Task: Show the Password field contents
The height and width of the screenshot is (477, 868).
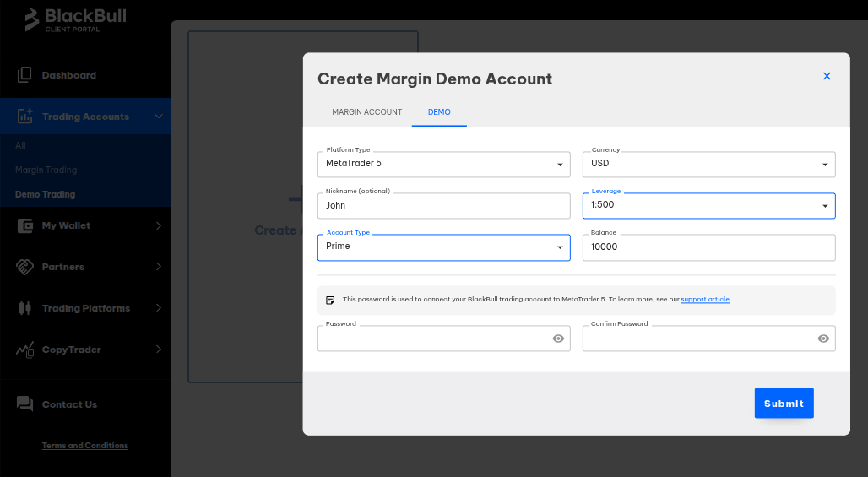Action: 558,339
